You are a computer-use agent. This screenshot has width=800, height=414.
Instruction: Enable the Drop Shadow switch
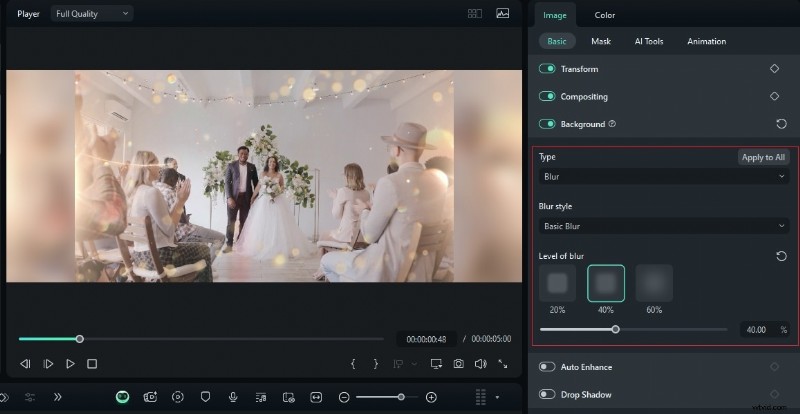(x=547, y=394)
